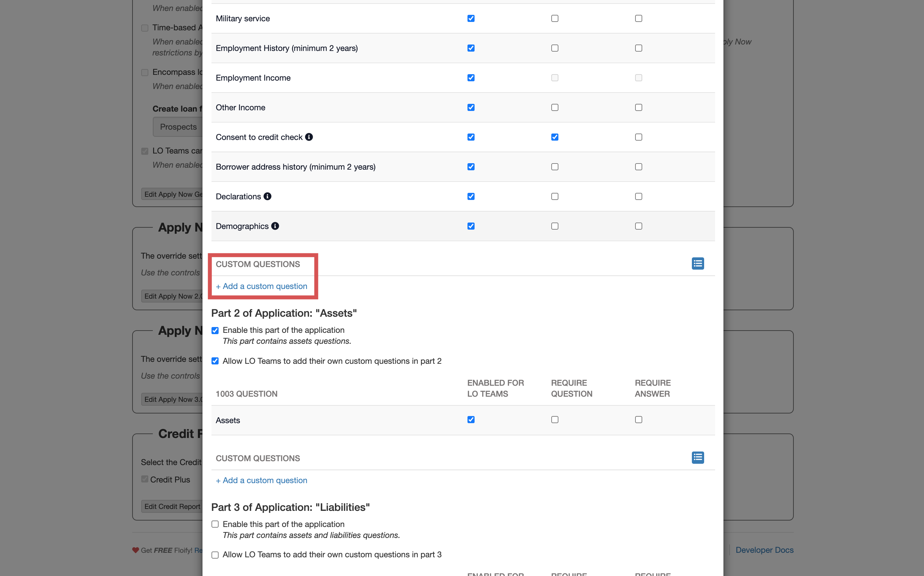
Task: Click the info icon next to Declarations
Action: pyautogui.click(x=267, y=196)
